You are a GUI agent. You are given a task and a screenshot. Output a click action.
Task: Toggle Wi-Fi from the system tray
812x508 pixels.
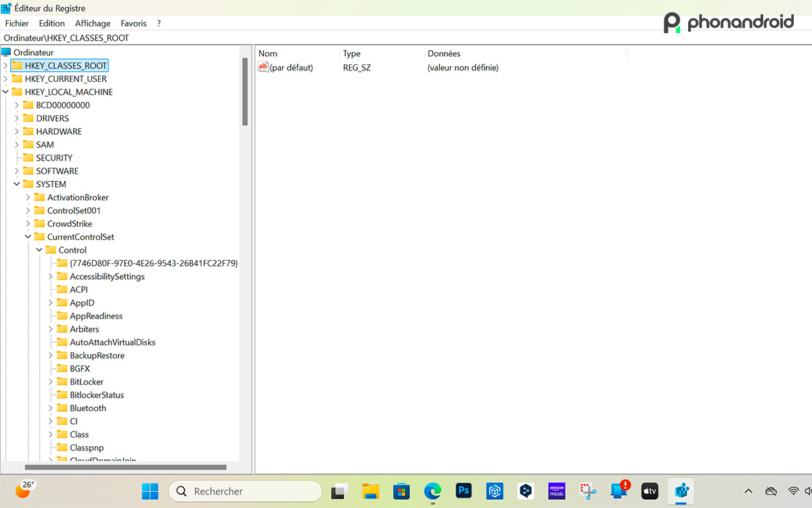point(793,490)
